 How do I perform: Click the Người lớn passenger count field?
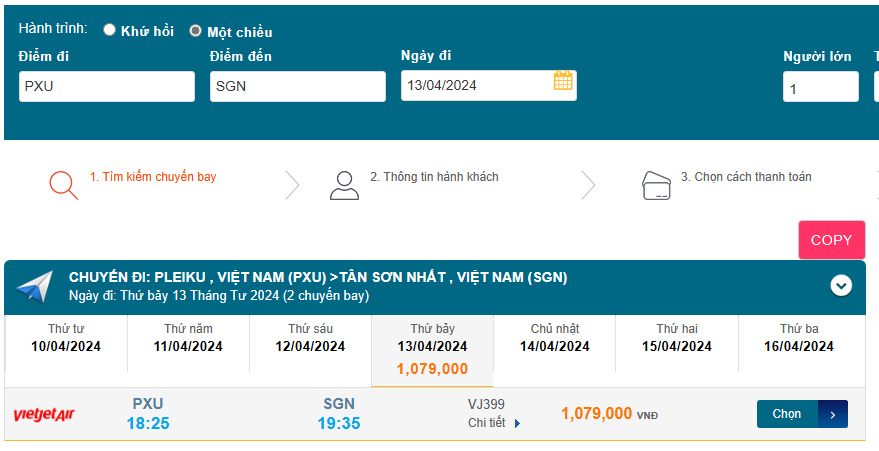point(820,87)
